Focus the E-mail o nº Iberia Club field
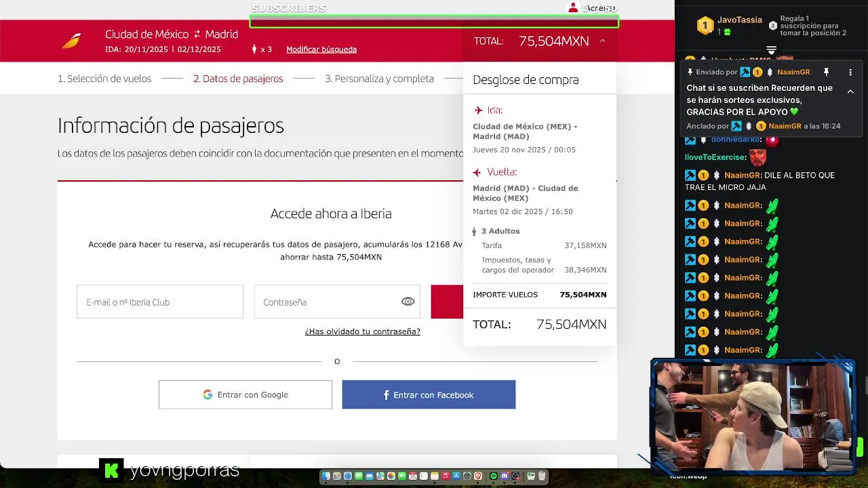 point(160,302)
